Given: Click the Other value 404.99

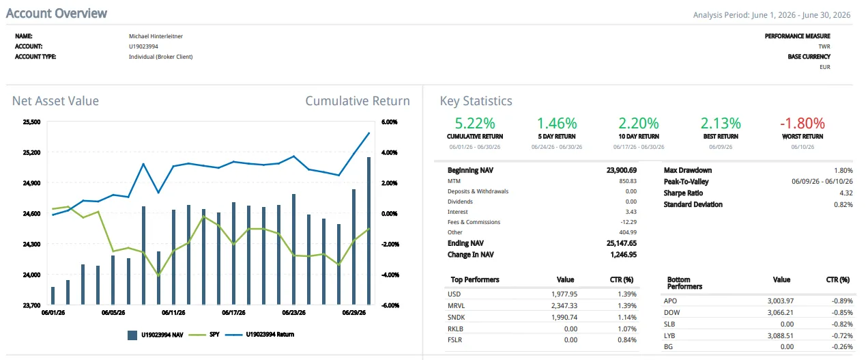Looking at the screenshot, I should click(626, 232).
